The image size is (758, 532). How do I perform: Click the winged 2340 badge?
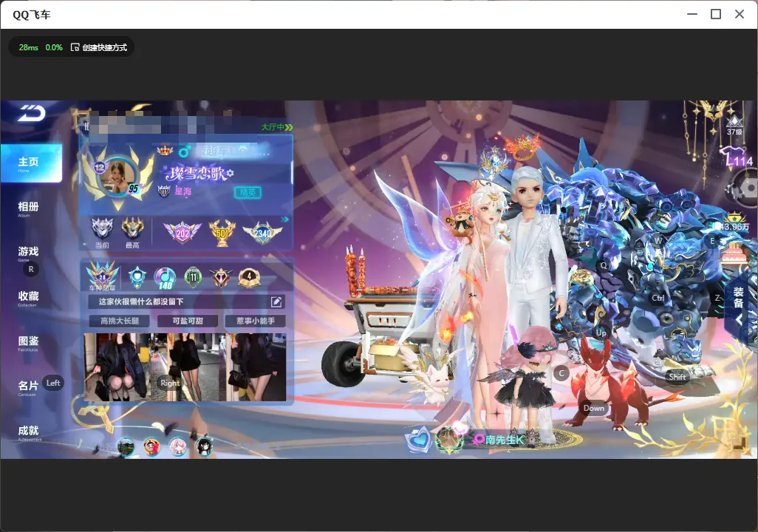[x=262, y=233]
